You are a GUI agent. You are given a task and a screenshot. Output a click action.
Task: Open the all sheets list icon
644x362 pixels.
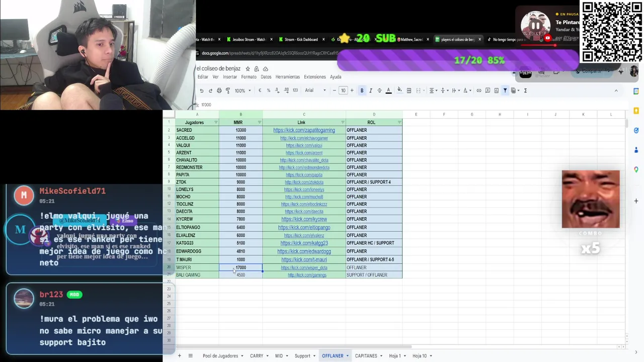click(190, 356)
